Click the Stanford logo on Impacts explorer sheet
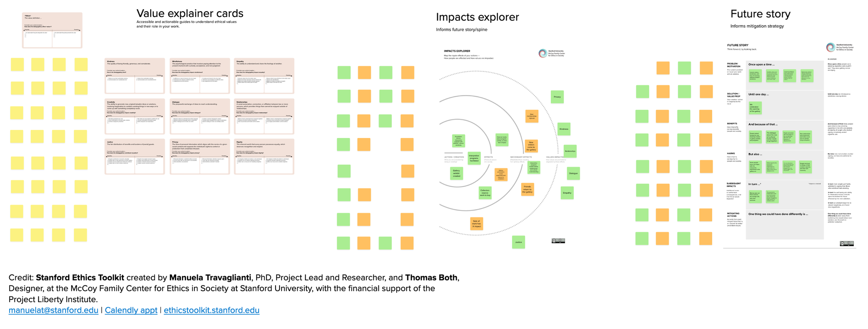 (551, 53)
